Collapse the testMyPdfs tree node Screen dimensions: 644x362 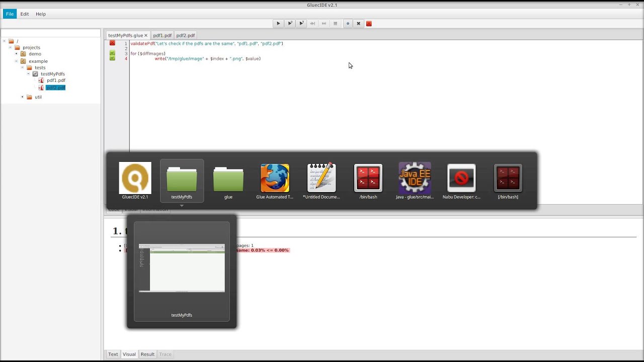coord(28,74)
